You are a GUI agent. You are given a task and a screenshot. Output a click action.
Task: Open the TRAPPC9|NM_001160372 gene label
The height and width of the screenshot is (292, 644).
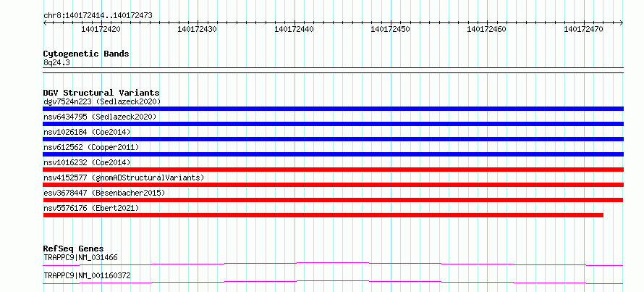coord(87,275)
